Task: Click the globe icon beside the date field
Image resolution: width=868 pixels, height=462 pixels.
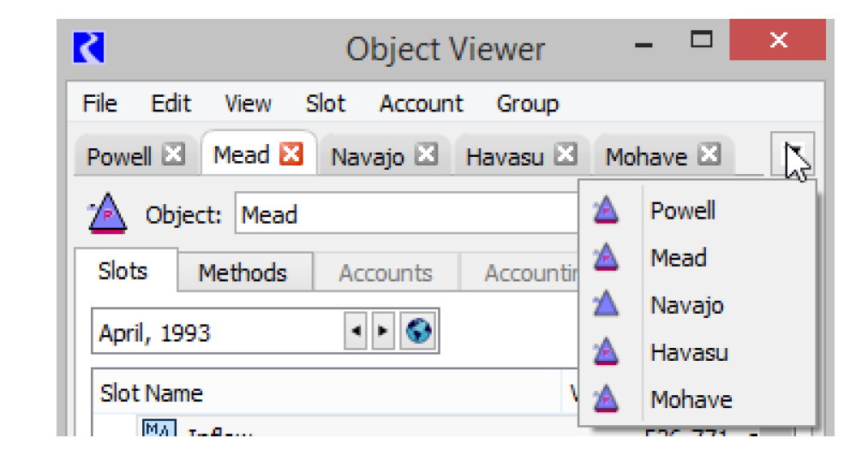Action: tap(418, 332)
